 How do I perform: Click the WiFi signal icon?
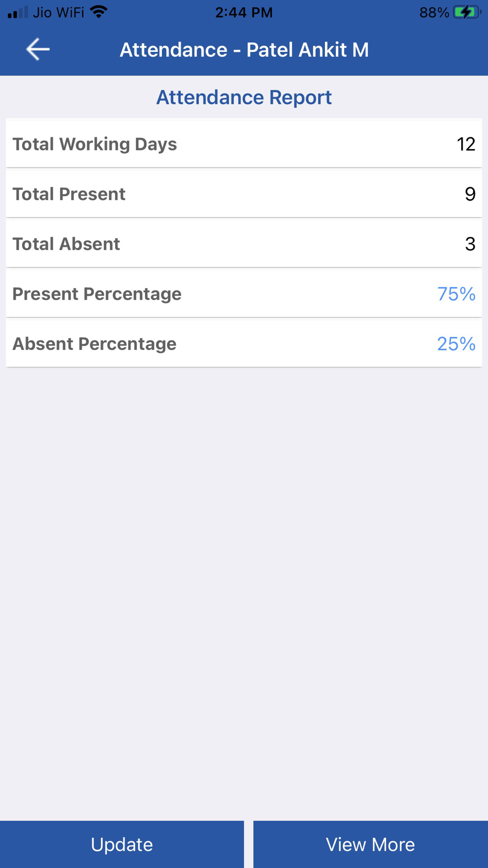(99, 12)
